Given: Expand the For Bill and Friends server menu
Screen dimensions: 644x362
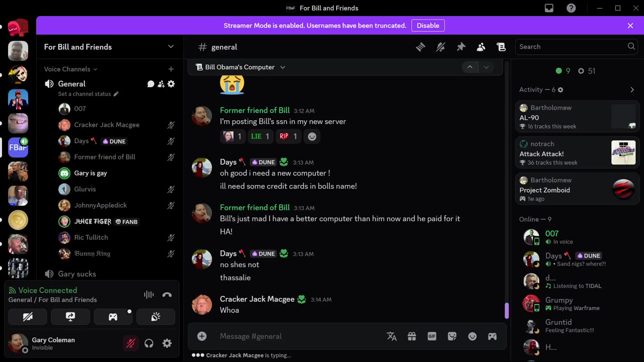Looking at the screenshot, I should [x=171, y=47].
